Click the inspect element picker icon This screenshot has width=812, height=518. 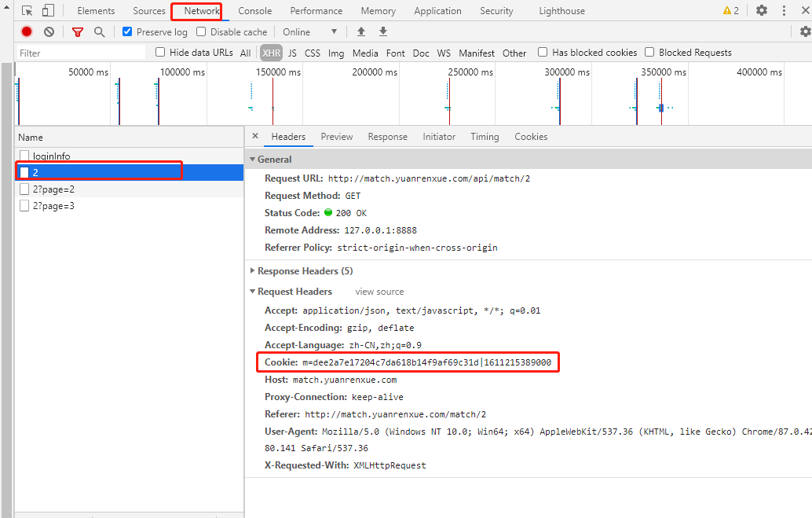pos(27,11)
